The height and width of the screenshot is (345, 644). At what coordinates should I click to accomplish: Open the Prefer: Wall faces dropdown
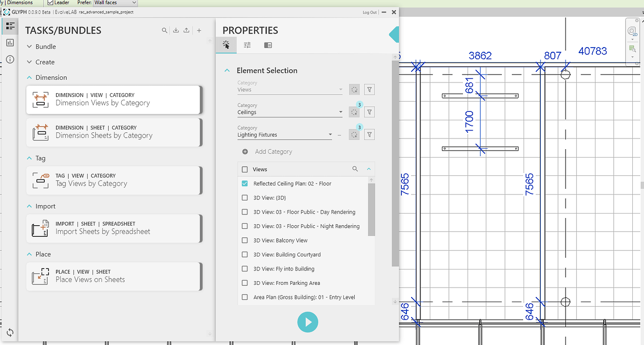[x=115, y=3]
